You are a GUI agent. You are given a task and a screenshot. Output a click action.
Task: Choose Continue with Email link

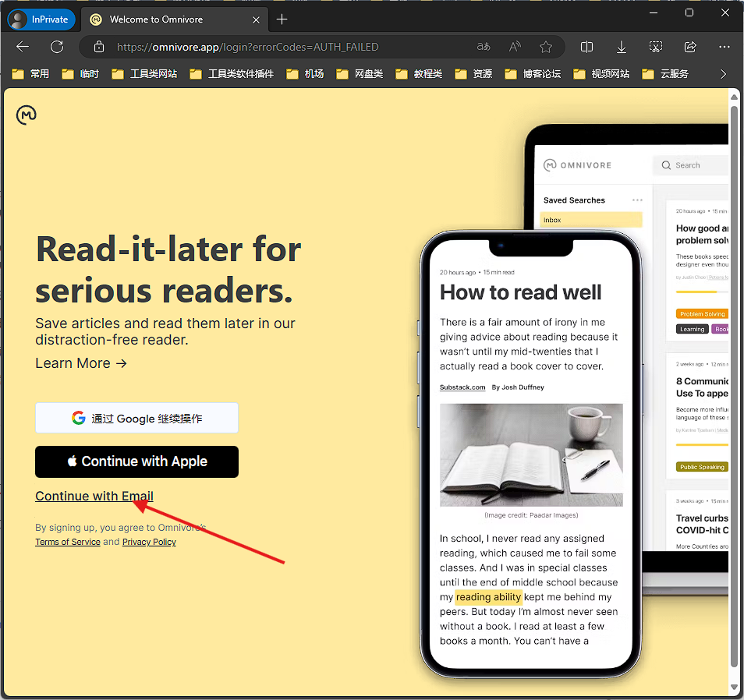point(94,496)
